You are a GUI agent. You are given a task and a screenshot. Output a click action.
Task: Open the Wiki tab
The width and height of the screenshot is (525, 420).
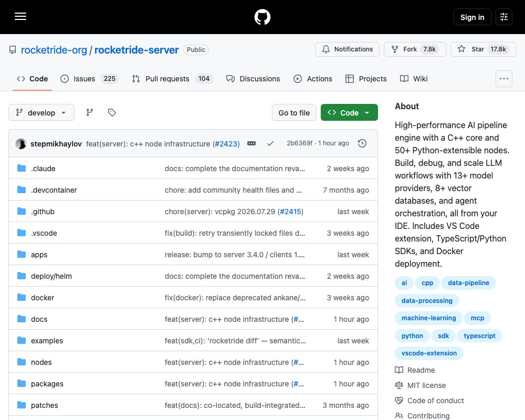414,79
